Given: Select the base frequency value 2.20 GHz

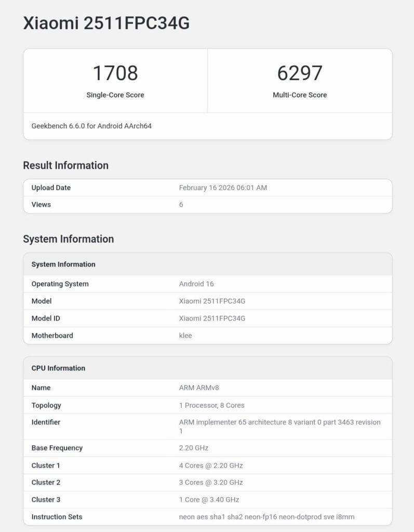Looking at the screenshot, I should 194,448.
